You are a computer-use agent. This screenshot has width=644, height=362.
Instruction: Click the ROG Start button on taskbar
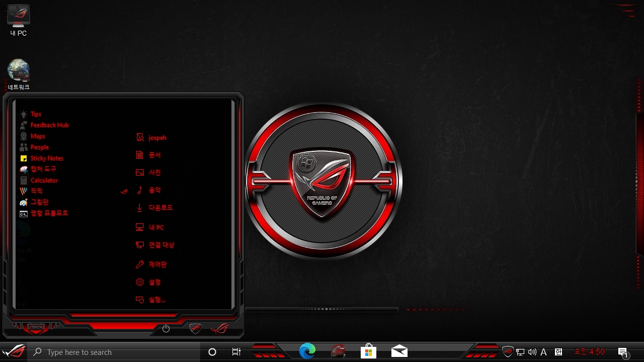pyautogui.click(x=14, y=352)
